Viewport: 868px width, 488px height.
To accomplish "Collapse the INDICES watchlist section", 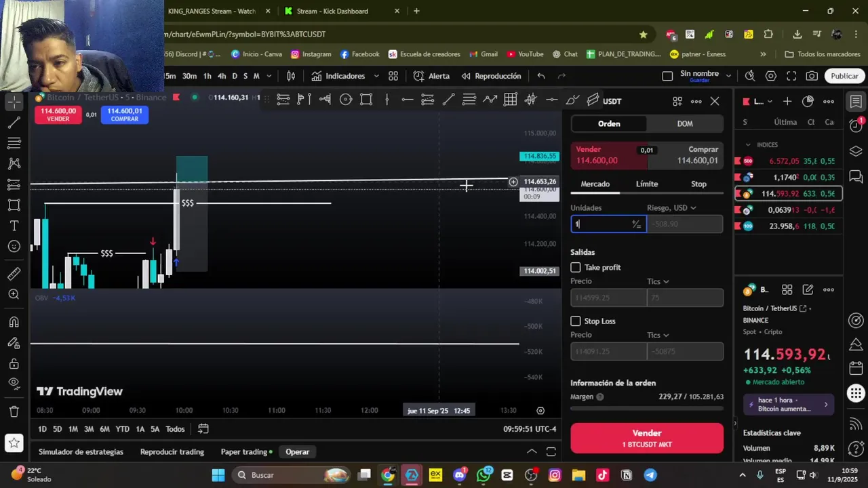I will point(748,144).
